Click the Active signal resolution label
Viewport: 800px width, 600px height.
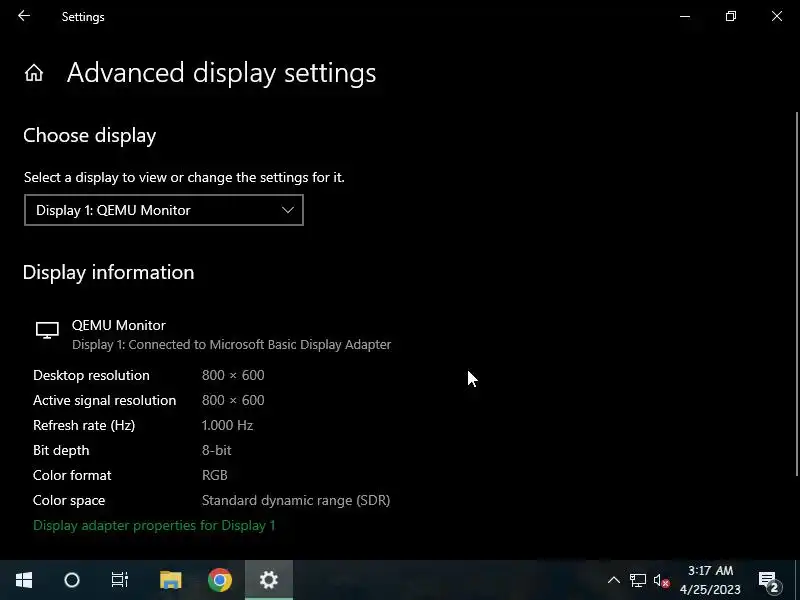(105, 401)
